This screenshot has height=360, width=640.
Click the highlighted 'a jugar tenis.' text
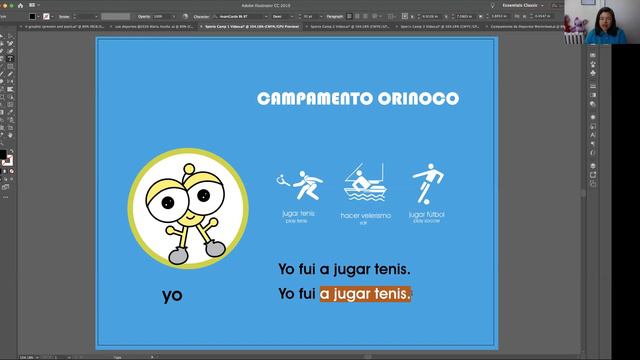coord(365,294)
